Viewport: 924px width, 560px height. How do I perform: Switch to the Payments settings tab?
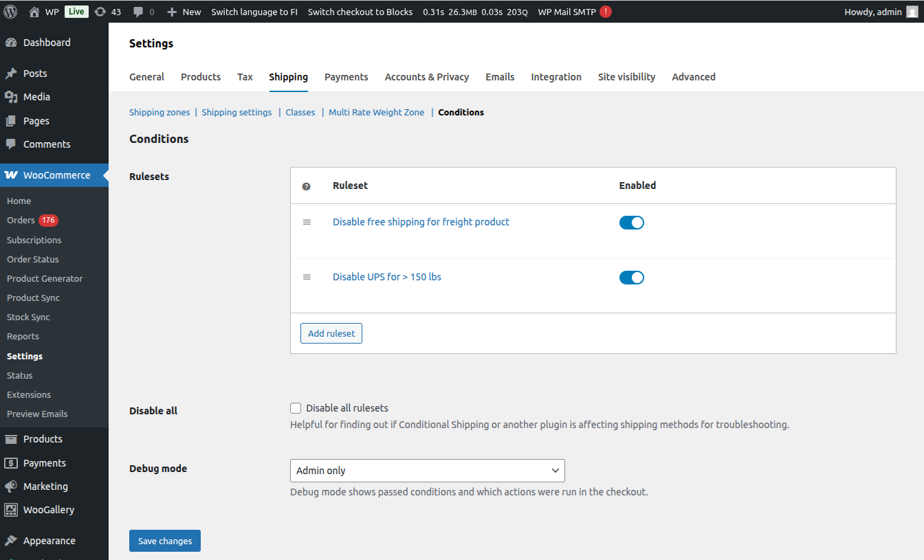(x=346, y=77)
